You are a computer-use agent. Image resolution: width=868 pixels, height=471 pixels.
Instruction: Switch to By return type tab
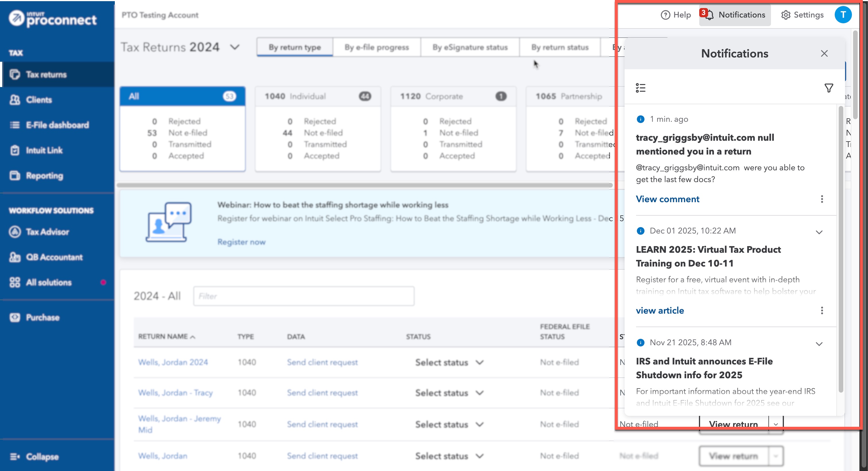pyautogui.click(x=295, y=47)
